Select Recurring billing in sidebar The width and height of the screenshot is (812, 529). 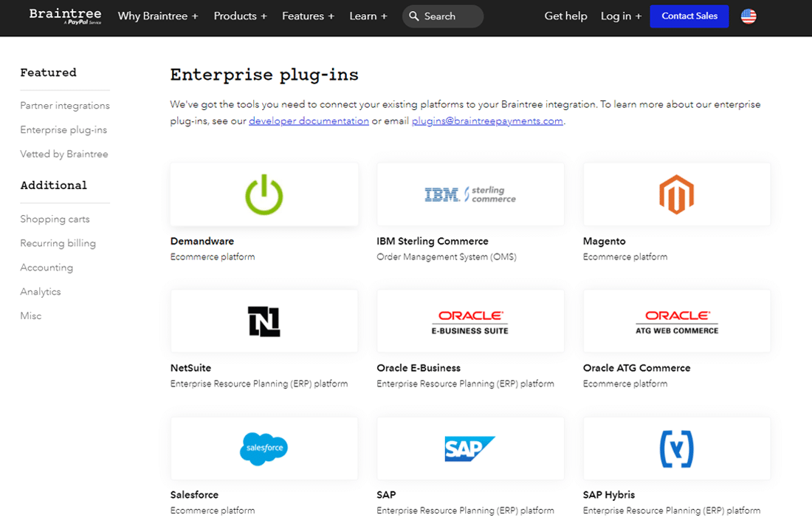[x=58, y=243]
